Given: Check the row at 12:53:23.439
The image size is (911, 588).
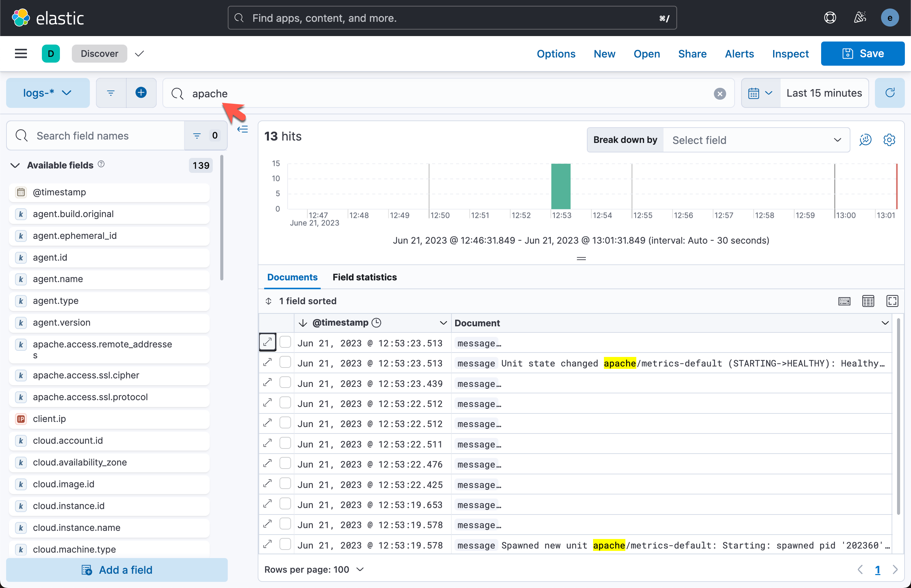Looking at the screenshot, I should tap(285, 383).
